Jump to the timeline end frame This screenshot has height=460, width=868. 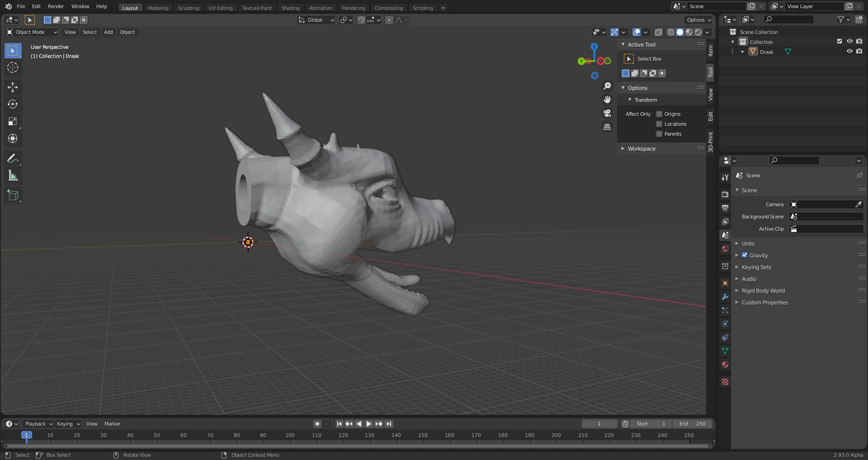389,423
